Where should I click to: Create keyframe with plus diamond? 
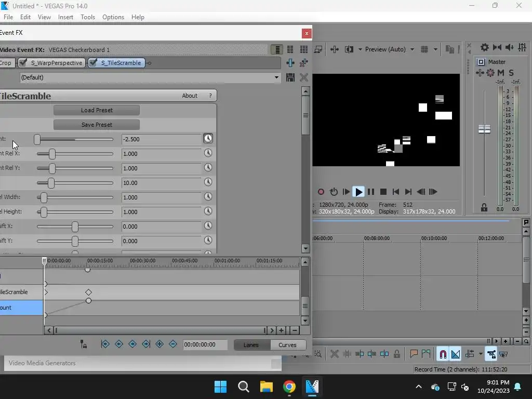[x=159, y=344]
